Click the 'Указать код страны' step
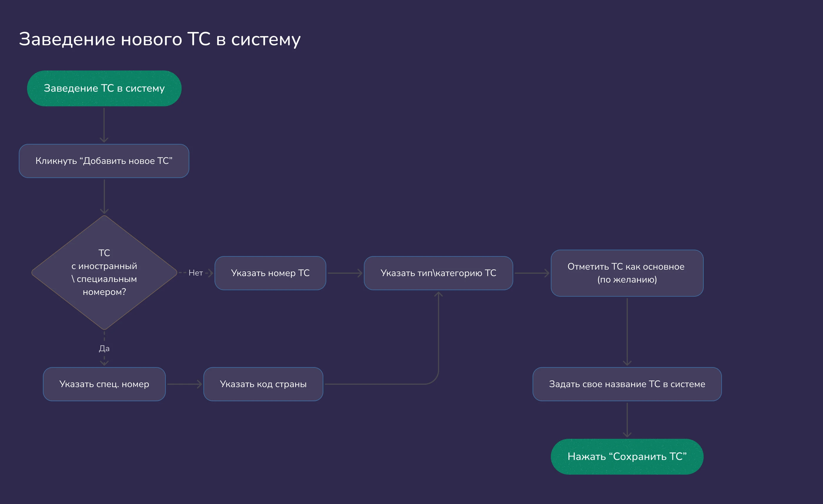 pyautogui.click(x=263, y=384)
